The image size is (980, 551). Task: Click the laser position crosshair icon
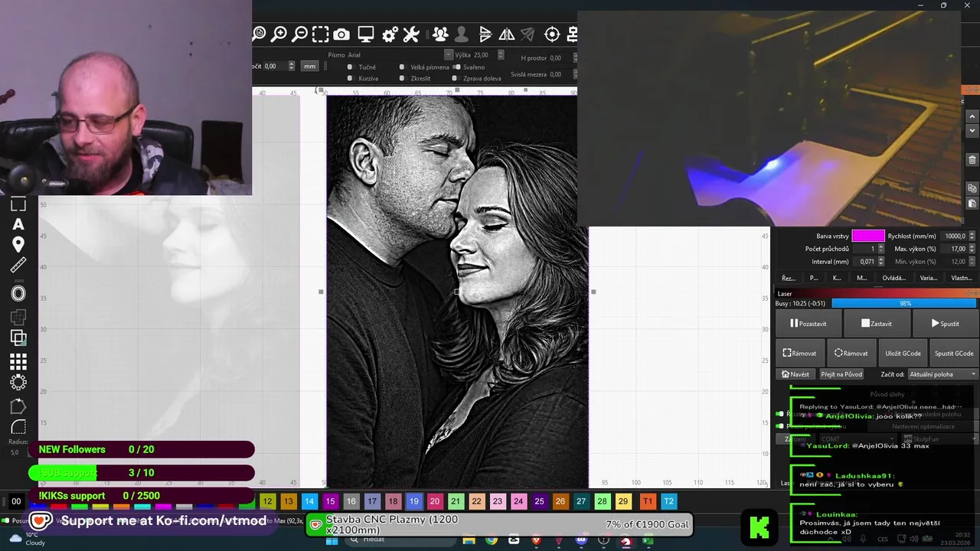pyautogui.click(x=552, y=34)
